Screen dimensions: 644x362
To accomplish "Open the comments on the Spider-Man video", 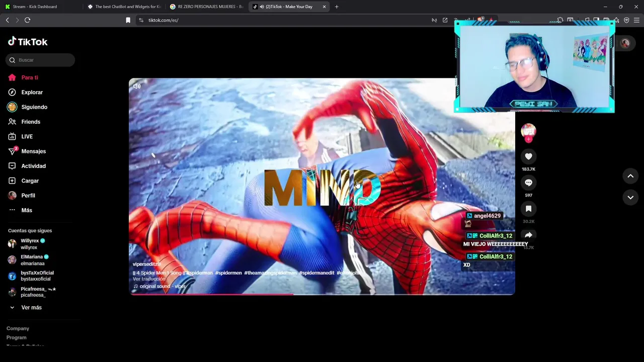I will (x=528, y=183).
